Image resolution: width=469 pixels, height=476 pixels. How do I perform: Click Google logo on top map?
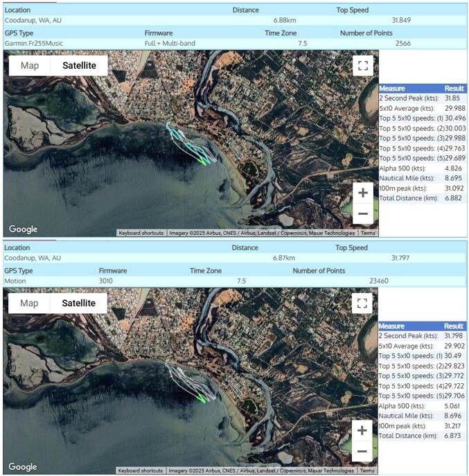coord(24,229)
